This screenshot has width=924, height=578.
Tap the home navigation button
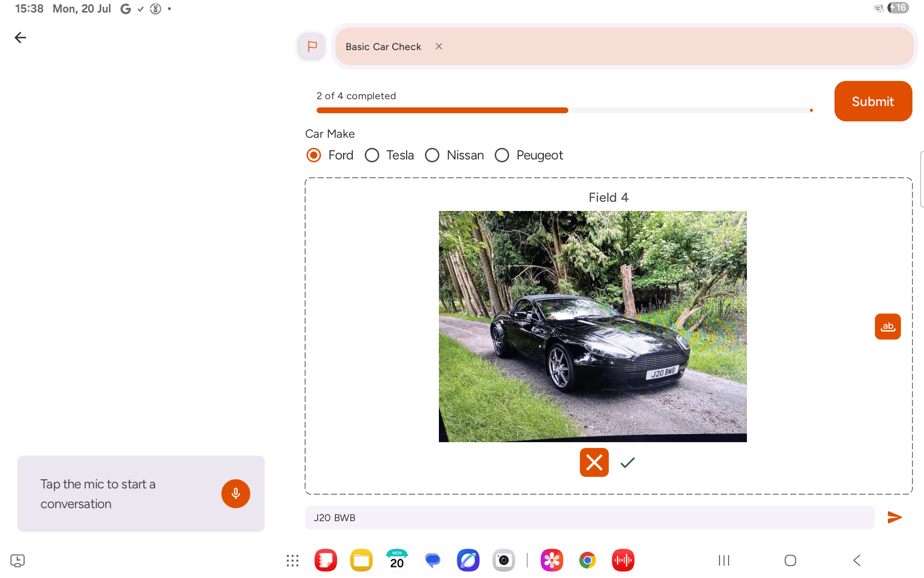pos(790,561)
